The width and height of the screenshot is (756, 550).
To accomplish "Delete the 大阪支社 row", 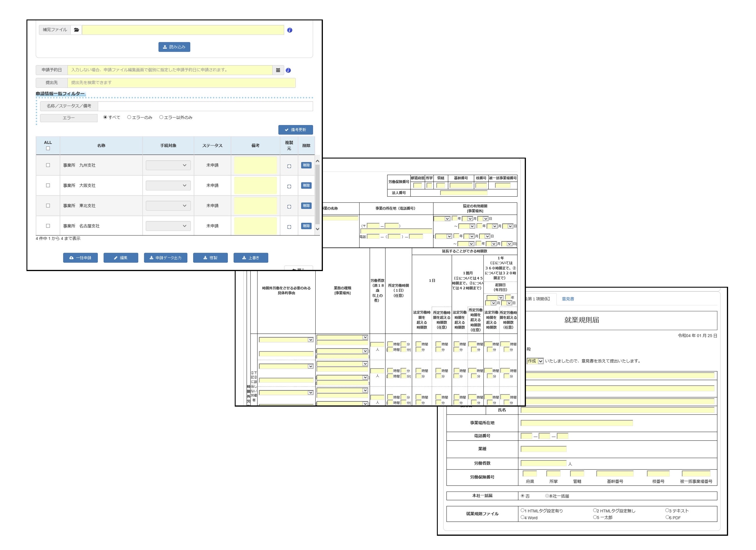I will pos(306,185).
